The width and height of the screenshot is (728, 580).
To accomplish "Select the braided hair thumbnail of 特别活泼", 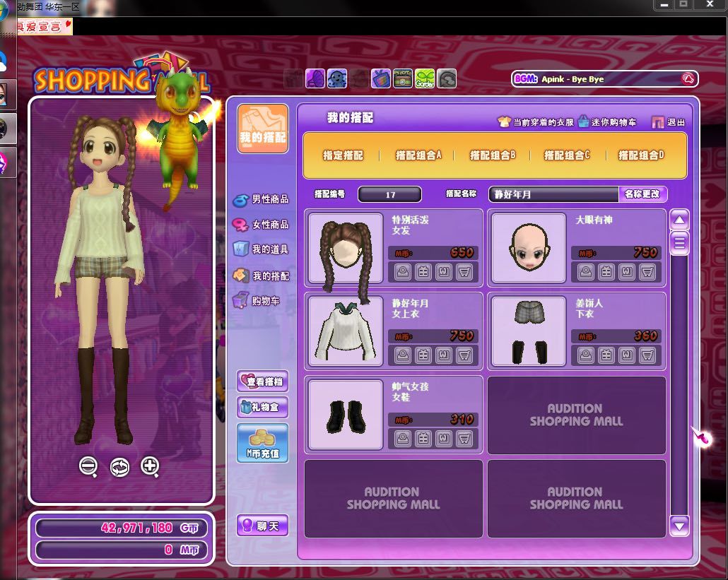I will (346, 248).
